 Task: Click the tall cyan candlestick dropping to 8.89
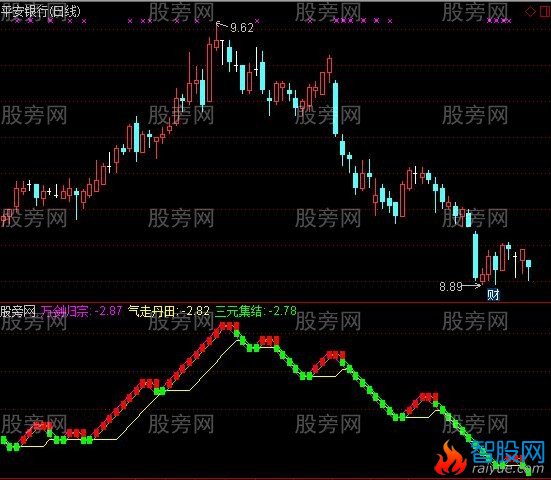click(x=475, y=255)
